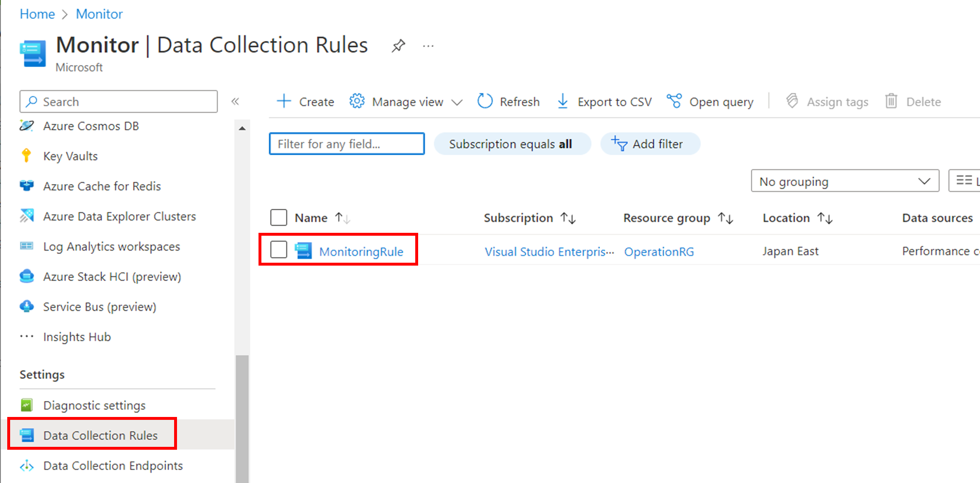The width and height of the screenshot is (980, 483).
Task: Select the Service Bus (preview) icon
Action: [x=27, y=307]
